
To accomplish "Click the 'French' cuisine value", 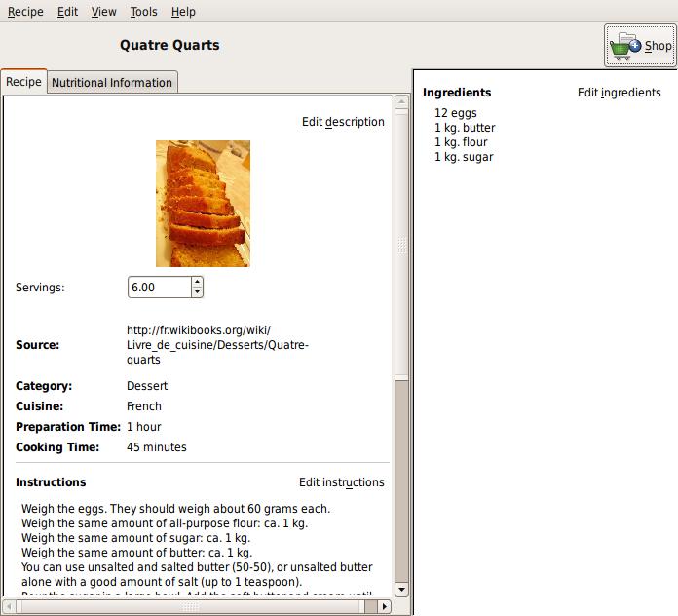I will 144,406.
